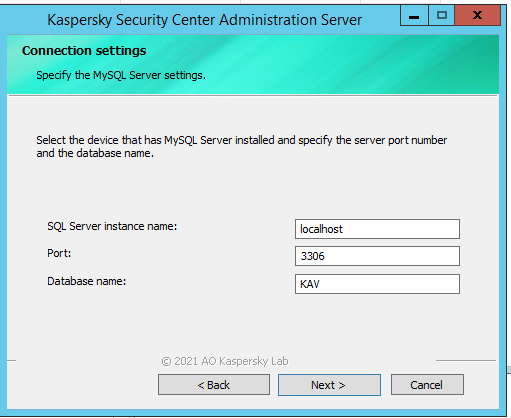Select the Port field containing 3306
Viewport: 511px width, 418px height.
coord(377,256)
